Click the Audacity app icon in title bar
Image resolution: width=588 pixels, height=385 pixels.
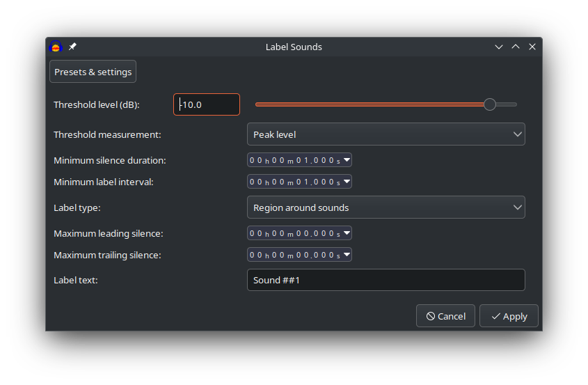pyautogui.click(x=56, y=47)
